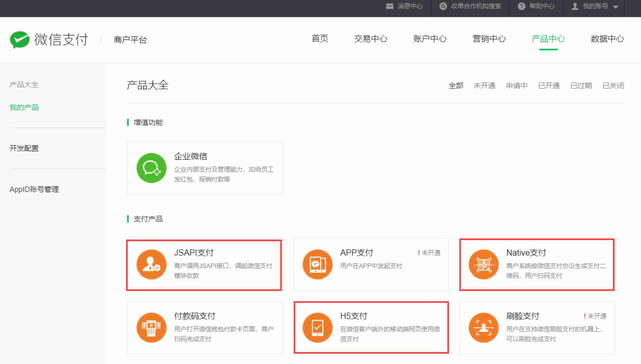The width and height of the screenshot is (641, 364).
Task: Click the Native支付 QR code icon
Action: 483,264
